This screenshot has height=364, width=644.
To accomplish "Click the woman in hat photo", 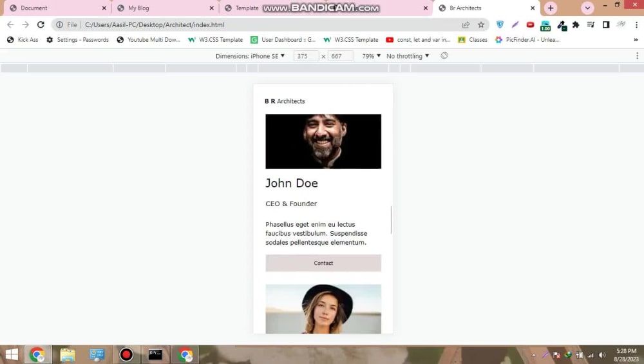I will [323, 309].
